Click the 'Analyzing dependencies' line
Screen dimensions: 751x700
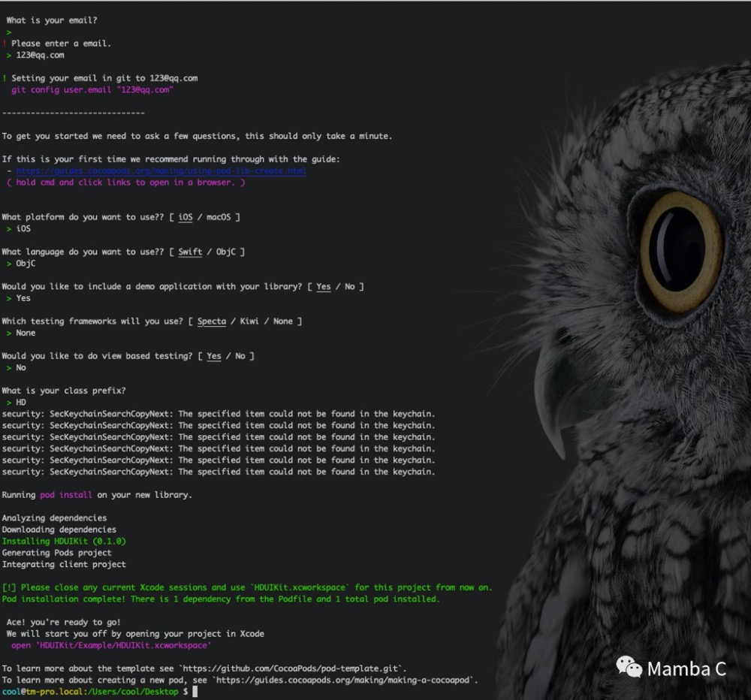click(55, 518)
